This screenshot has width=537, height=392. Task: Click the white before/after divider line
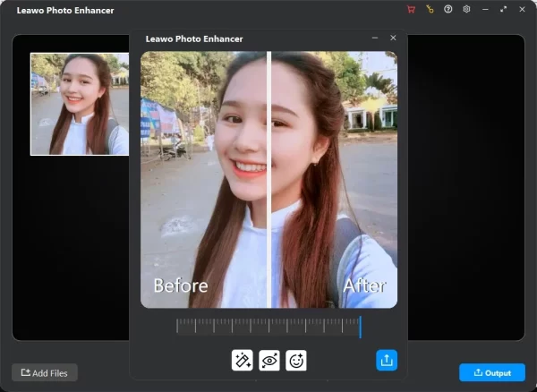(x=268, y=179)
